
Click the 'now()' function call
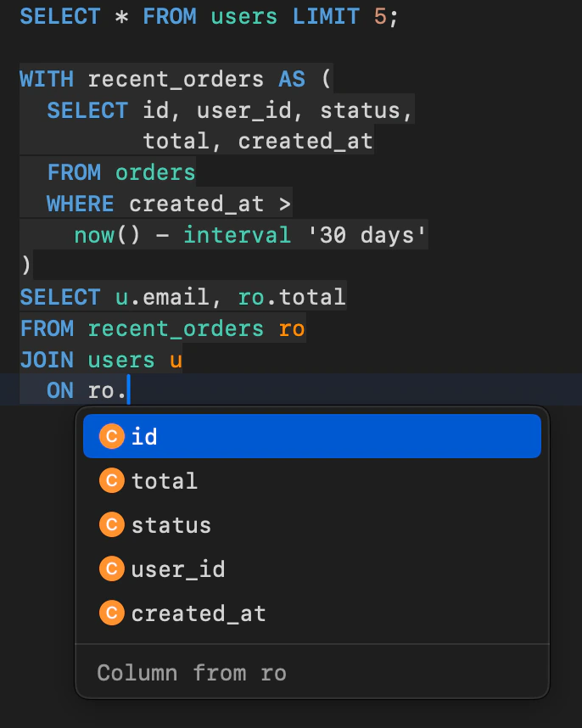(x=107, y=235)
